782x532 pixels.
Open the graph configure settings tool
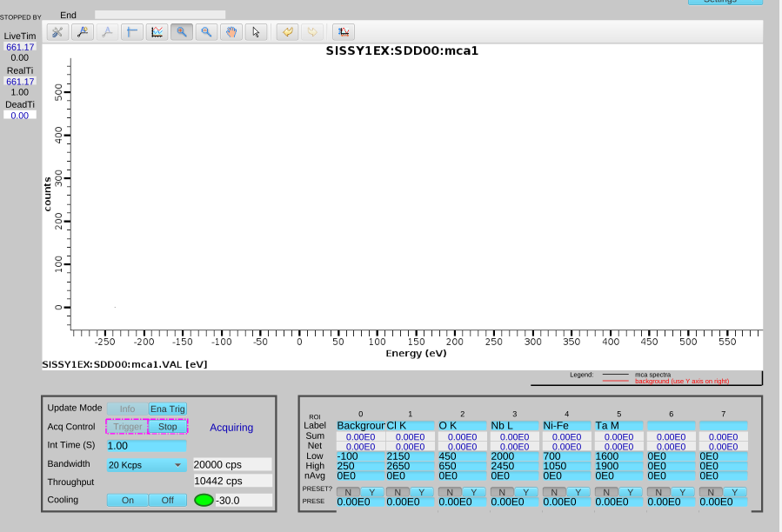coord(57,32)
